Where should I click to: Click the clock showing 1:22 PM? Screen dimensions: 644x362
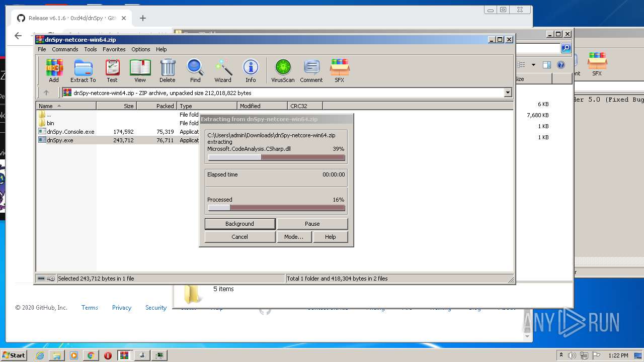pos(618,355)
